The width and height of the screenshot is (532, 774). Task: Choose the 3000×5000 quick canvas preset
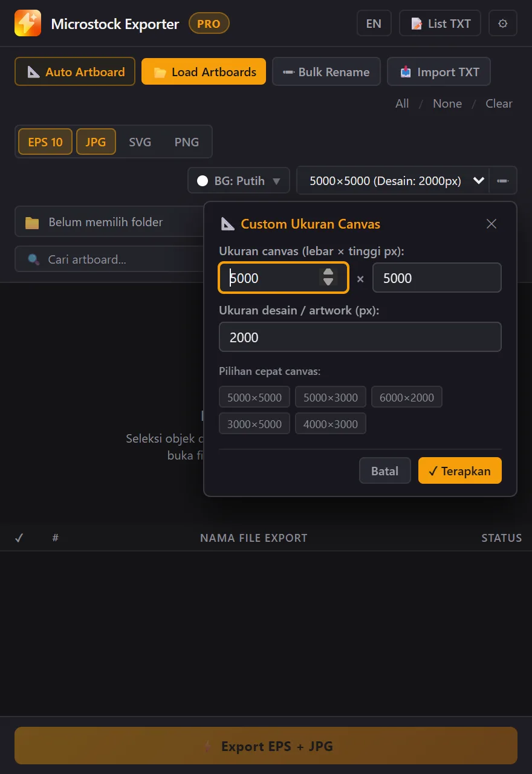(x=255, y=424)
